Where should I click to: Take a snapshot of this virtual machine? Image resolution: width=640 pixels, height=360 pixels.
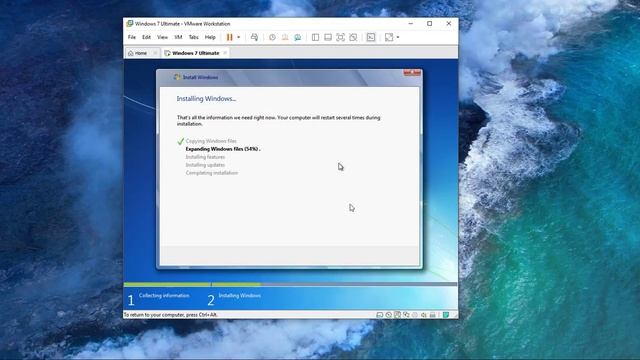[272, 37]
